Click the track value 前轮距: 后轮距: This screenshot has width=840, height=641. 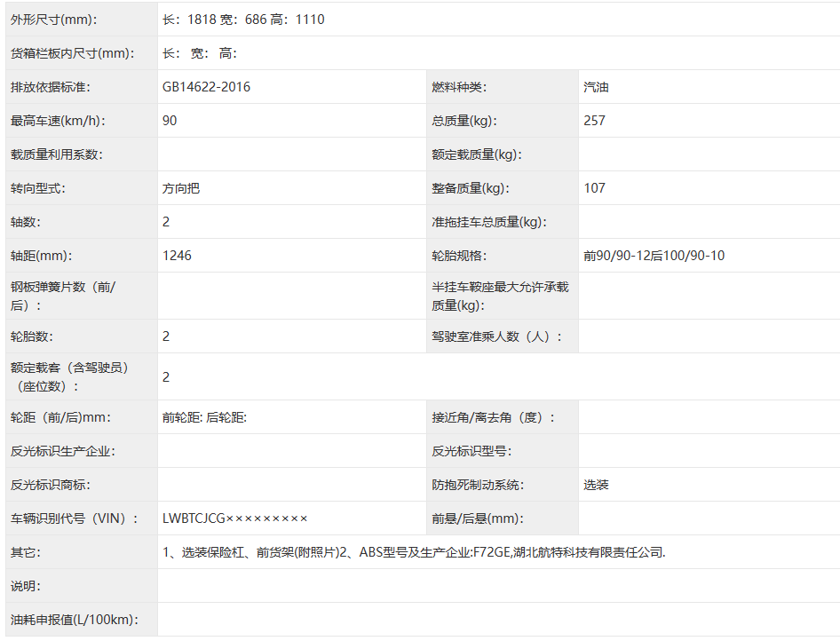[204, 417]
